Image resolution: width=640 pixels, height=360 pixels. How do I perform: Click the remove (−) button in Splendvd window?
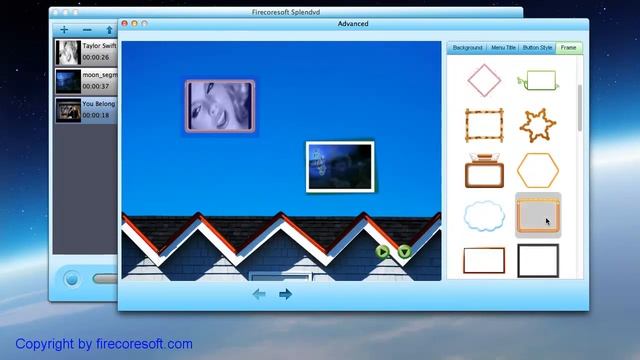(x=87, y=30)
